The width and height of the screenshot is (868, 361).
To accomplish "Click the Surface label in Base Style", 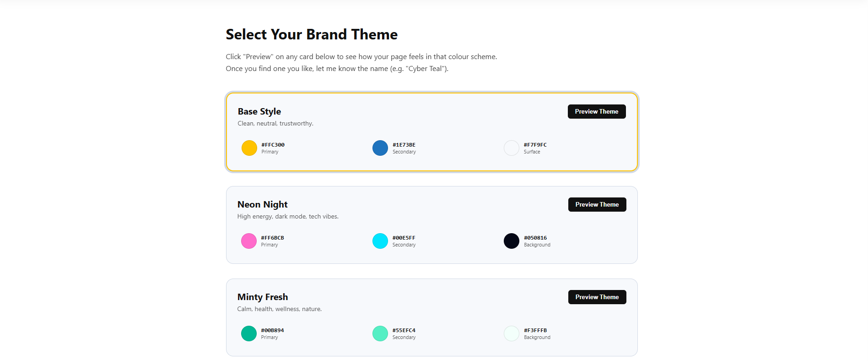I will [x=532, y=152].
